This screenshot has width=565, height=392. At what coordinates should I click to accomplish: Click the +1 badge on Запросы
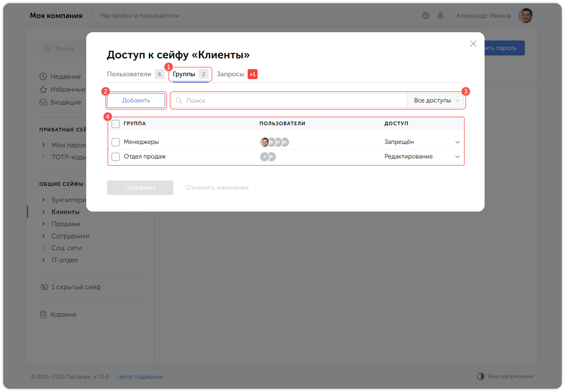point(252,74)
